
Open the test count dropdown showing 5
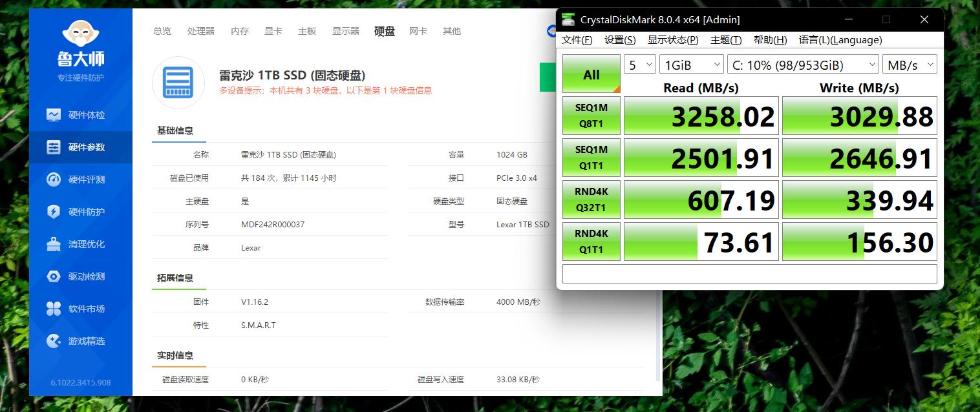[x=639, y=64]
